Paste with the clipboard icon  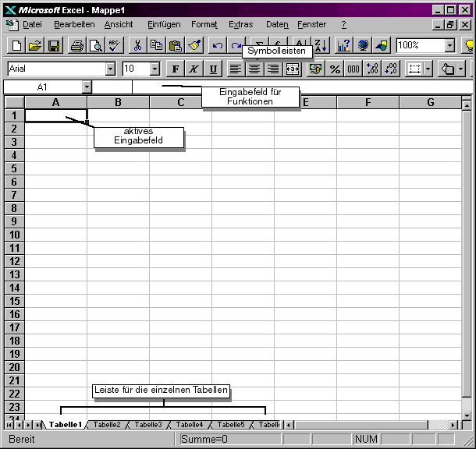pos(175,45)
